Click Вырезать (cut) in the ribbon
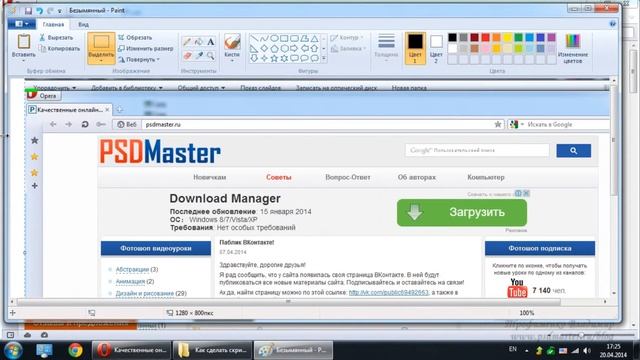 click(57, 38)
